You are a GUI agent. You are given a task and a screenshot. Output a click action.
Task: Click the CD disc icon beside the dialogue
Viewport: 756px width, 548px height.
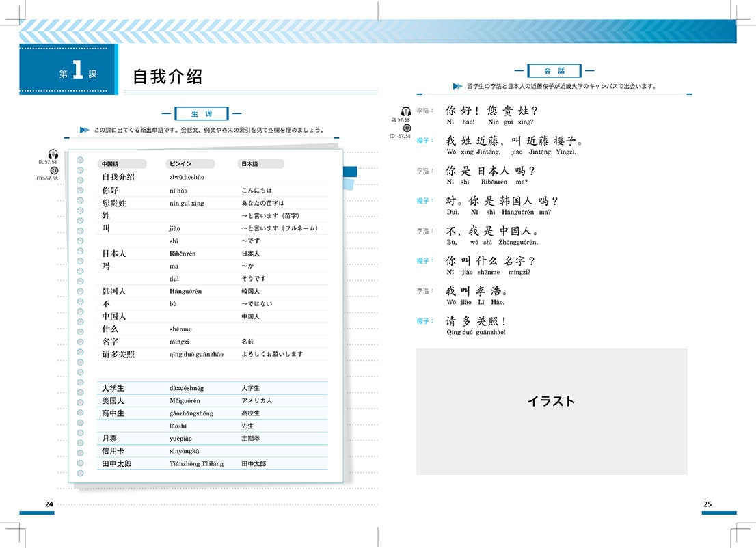point(407,128)
